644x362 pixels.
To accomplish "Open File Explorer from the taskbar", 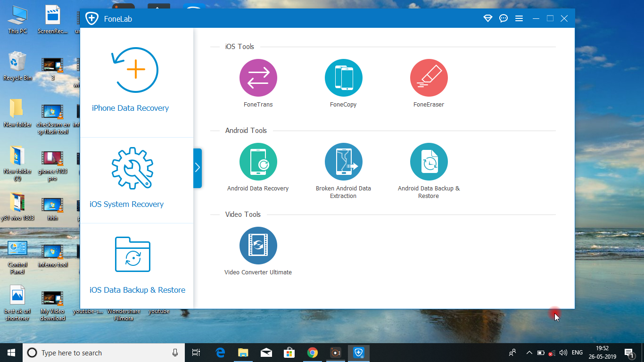I will coord(243,353).
